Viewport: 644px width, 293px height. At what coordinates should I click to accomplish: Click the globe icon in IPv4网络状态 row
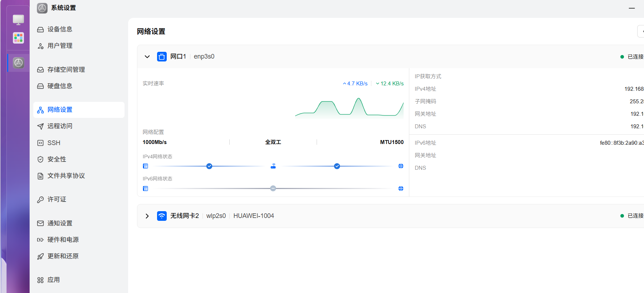tap(401, 166)
